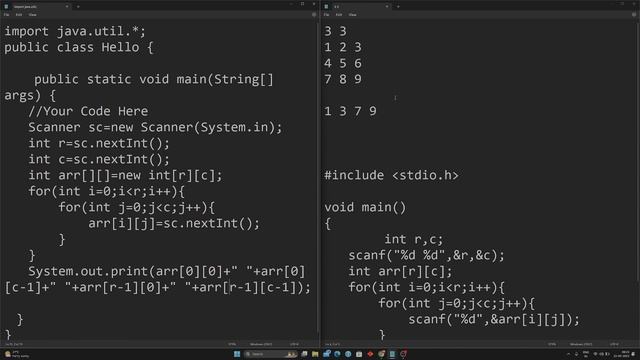Click the 'void main()' line
Screen dimensions: 640x360
pos(365,207)
